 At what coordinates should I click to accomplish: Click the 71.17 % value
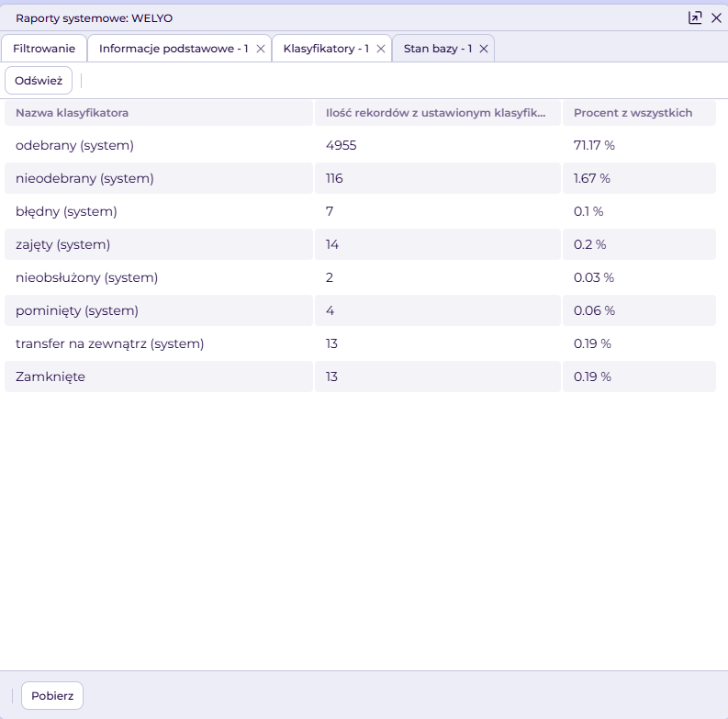(x=594, y=145)
